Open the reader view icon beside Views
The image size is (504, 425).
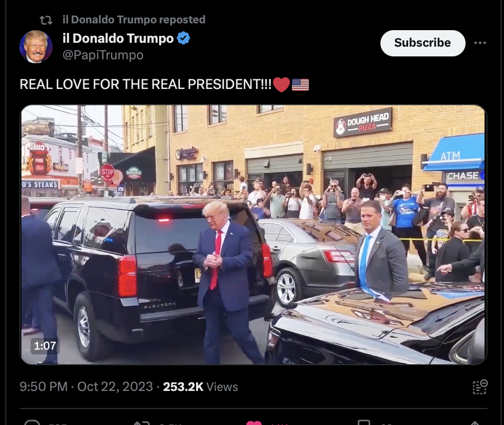480,387
